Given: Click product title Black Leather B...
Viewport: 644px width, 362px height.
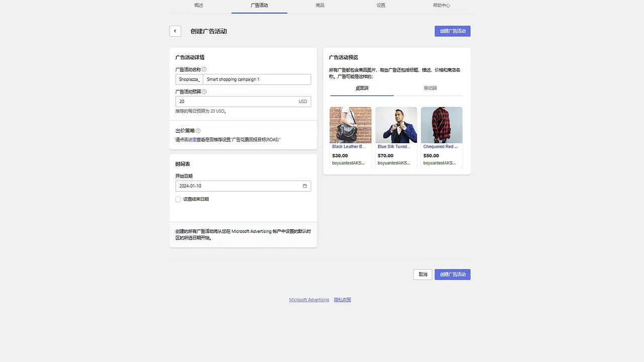Looking at the screenshot, I should coord(349,147).
